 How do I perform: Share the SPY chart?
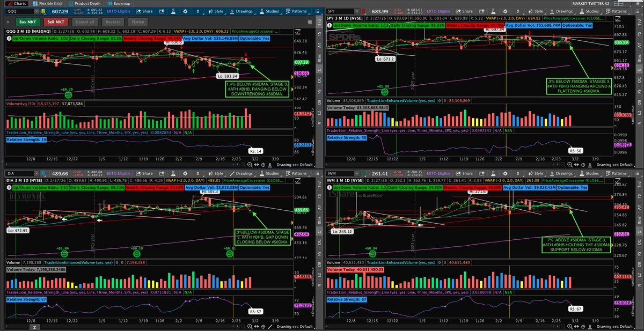pos(464,11)
